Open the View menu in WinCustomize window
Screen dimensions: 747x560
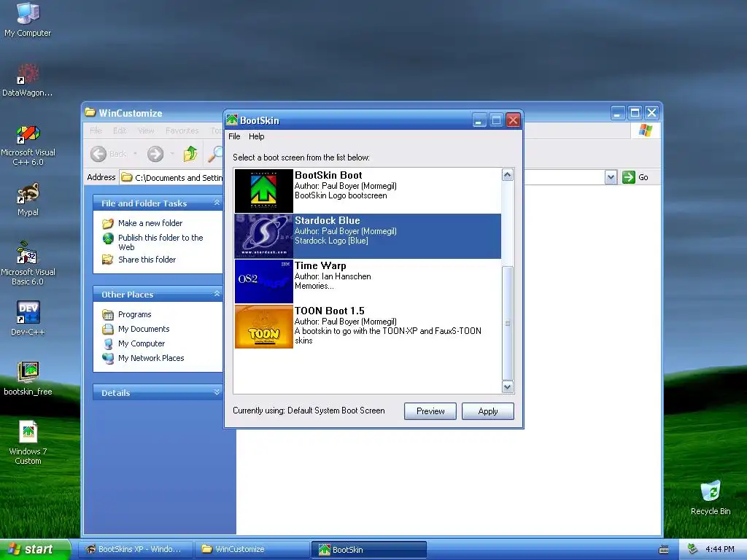[x=146, y=131]
